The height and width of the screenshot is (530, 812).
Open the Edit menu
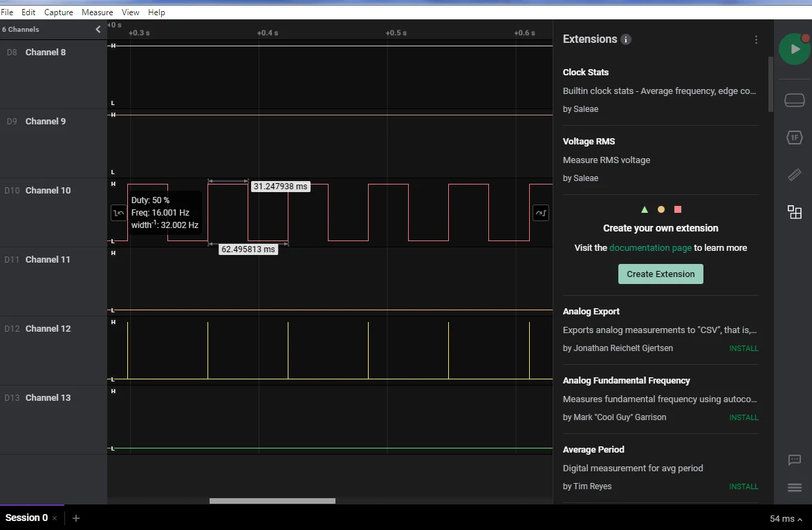pyautogui.click(x=28, y=12)
